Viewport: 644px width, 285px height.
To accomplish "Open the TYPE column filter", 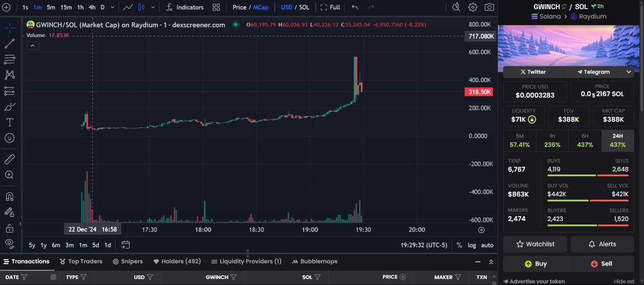I will [x=84, y=277].
